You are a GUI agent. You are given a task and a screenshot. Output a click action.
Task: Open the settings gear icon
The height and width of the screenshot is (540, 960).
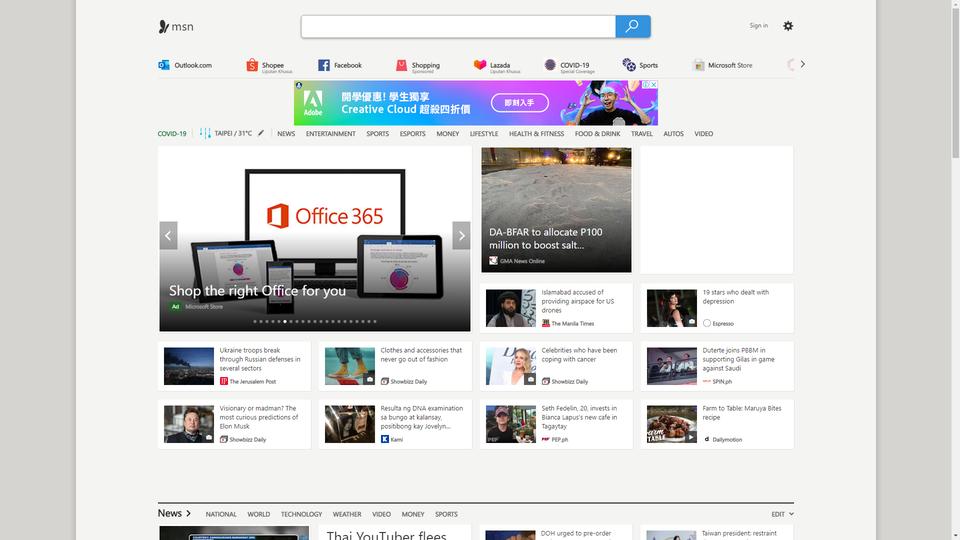coord(788,26)
